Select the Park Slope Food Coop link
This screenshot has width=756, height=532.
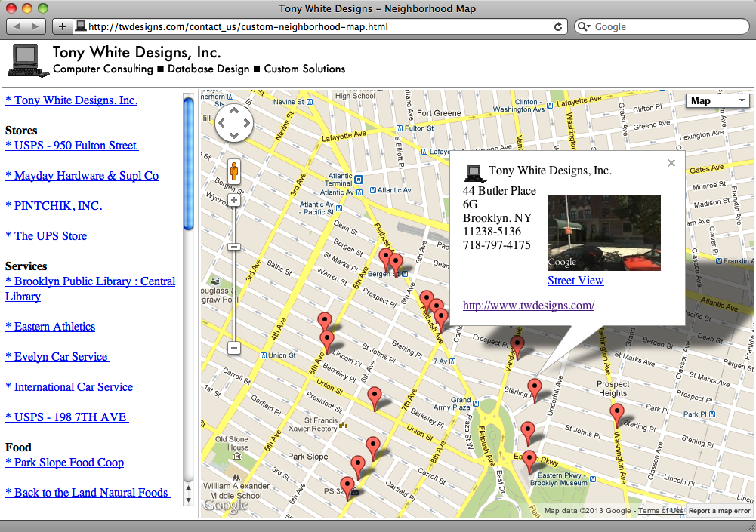[x=65, y=463]
